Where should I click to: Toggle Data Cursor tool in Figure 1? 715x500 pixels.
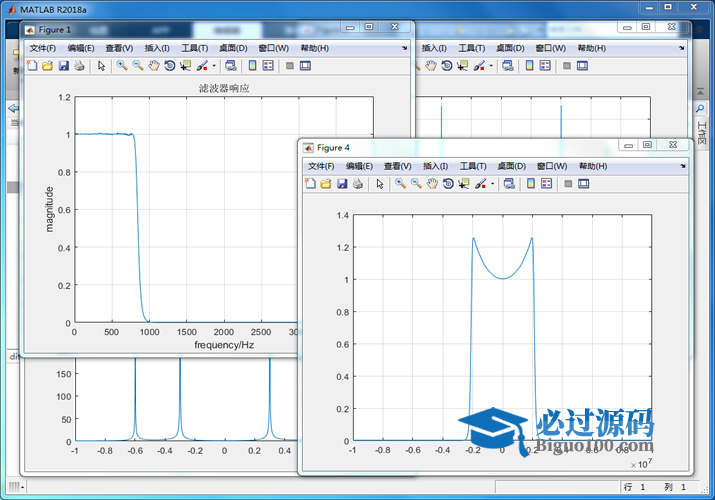185,66
